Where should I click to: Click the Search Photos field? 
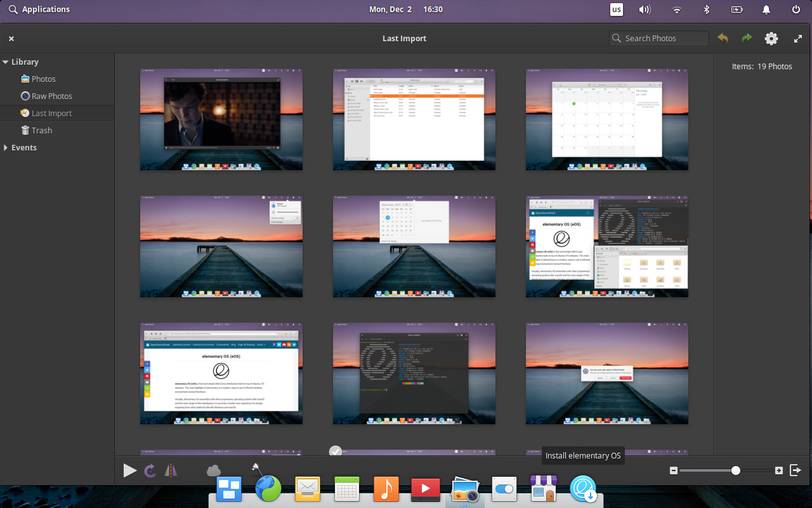(658, 38)
